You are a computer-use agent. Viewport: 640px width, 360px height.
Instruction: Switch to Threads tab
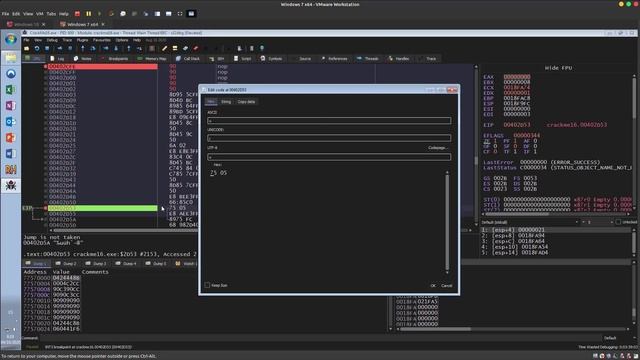point(367,59)
